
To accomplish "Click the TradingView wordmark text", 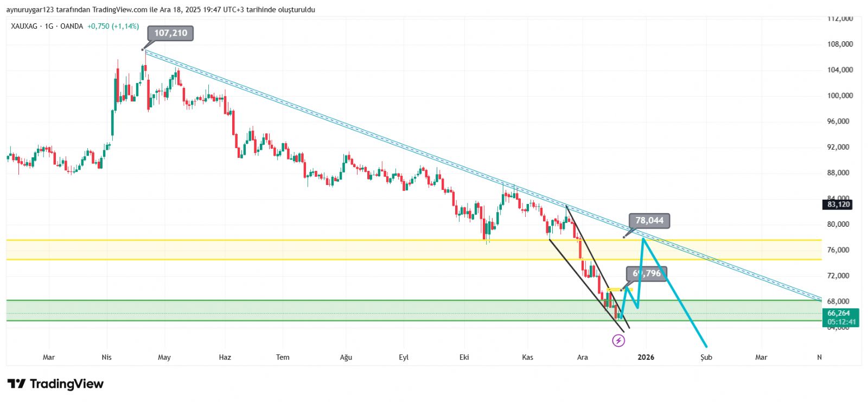I will tap(66, 384).
